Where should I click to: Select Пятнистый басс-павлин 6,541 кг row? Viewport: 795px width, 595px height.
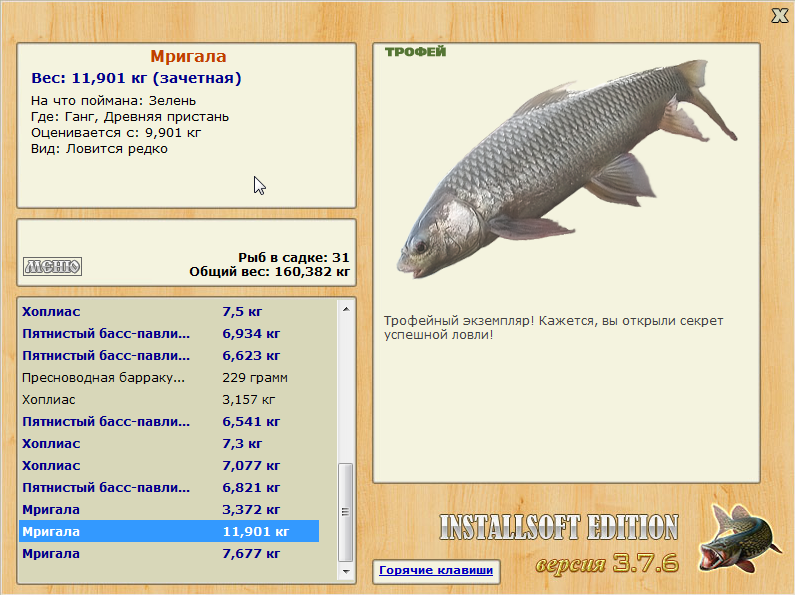click(x=169, y=422)
